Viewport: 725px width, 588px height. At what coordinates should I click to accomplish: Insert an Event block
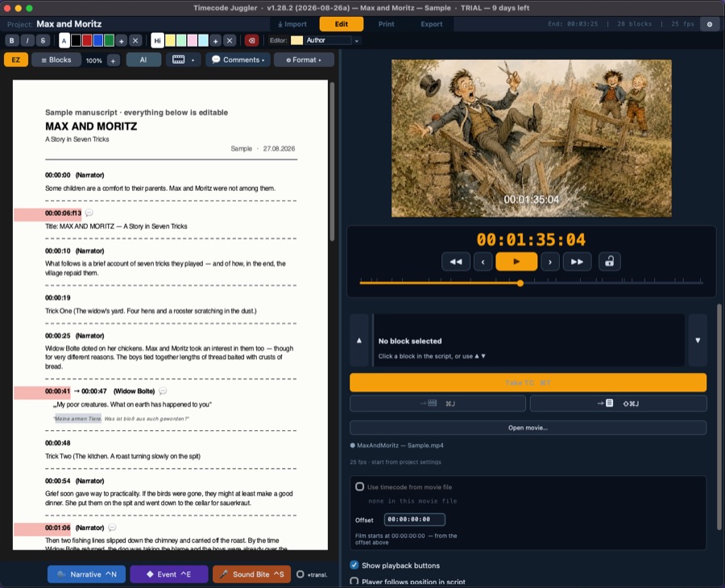(x=169, y=574)
